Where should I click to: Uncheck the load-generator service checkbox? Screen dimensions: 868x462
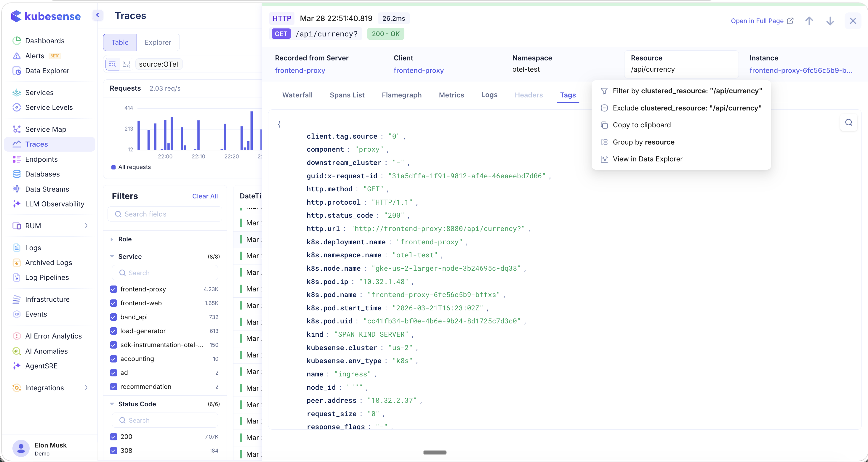113,331
